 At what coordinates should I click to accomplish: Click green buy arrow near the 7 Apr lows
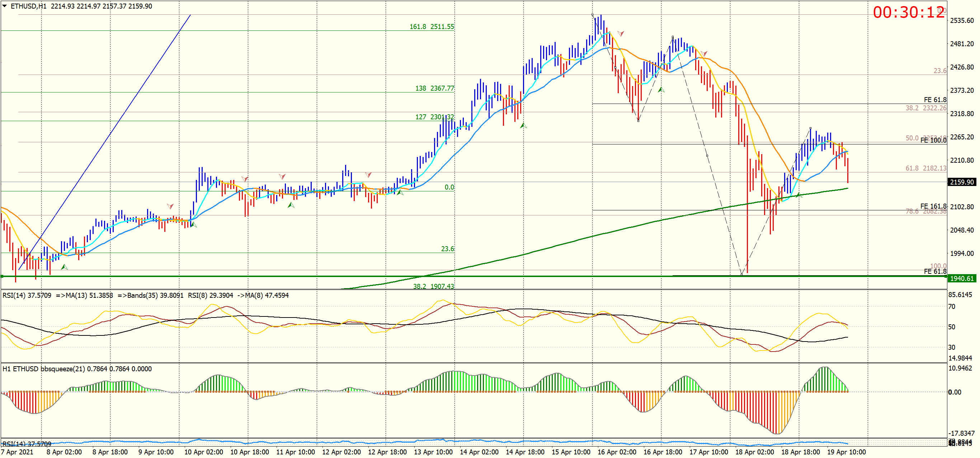click(64, 267)
